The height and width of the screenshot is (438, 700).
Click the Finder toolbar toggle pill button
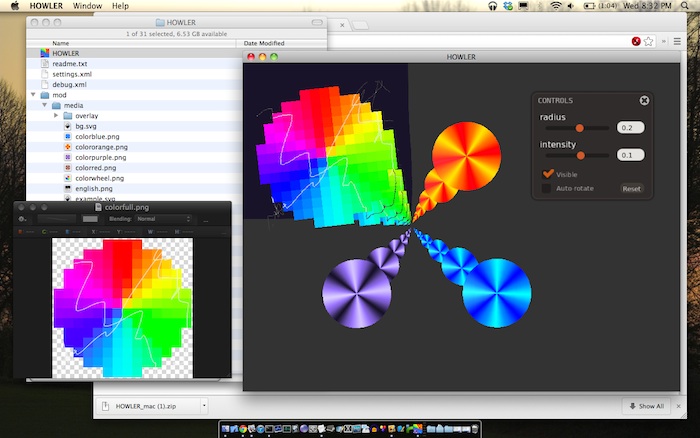pyautogui.click(x=317, y=22)
